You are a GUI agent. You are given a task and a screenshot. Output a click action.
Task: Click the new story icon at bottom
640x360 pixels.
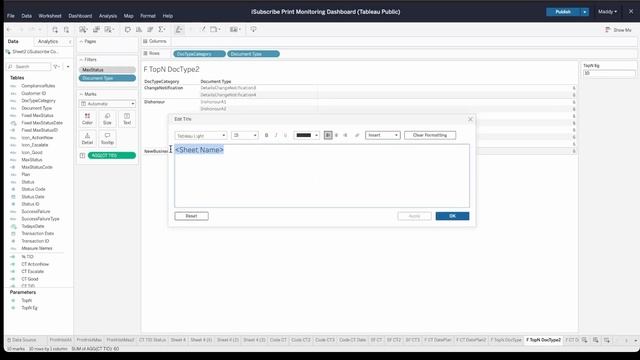pyautogui.click(x=607, y=340)
